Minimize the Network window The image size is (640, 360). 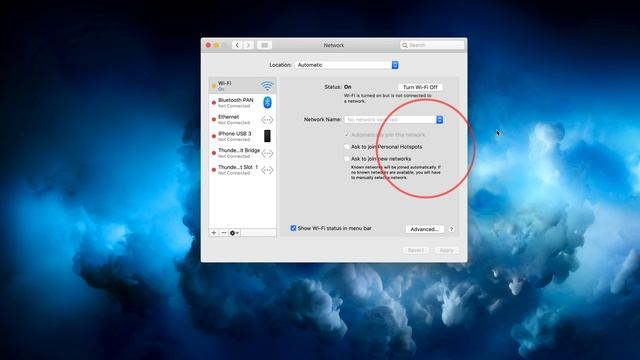click(x=216, y=45)
